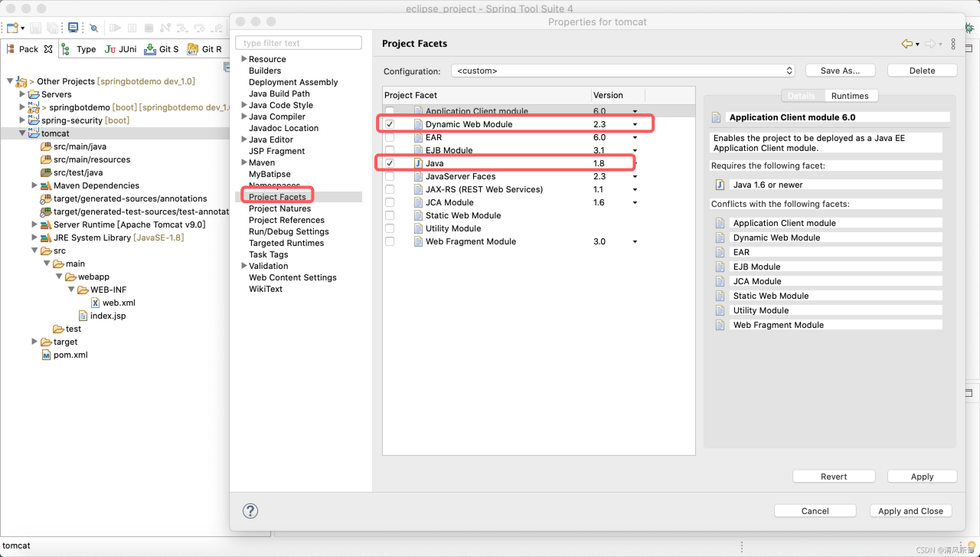
Task: Select Targeted Runtimes in settings list
Action: point(286,243)
